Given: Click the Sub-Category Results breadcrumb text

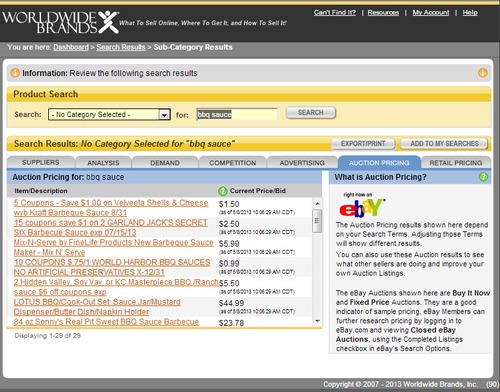Looking at the screenshot, I should [x=193, y=47].
